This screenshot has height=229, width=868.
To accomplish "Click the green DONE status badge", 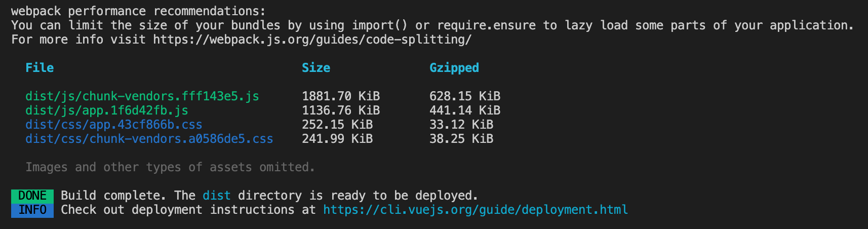I will point(32,196).
